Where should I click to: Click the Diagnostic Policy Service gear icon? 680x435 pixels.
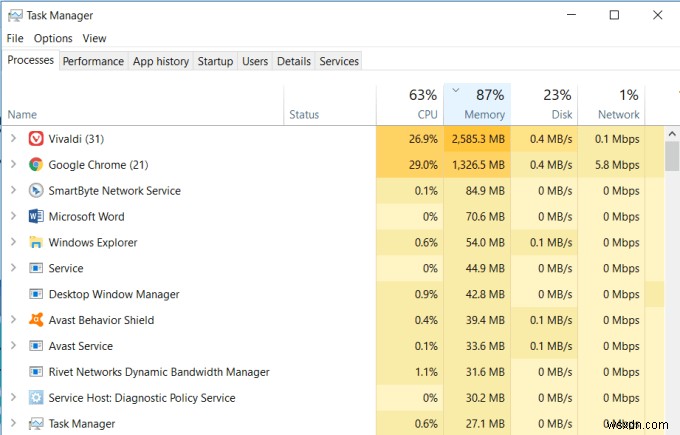pyautogui.click(x=36, y=398)
